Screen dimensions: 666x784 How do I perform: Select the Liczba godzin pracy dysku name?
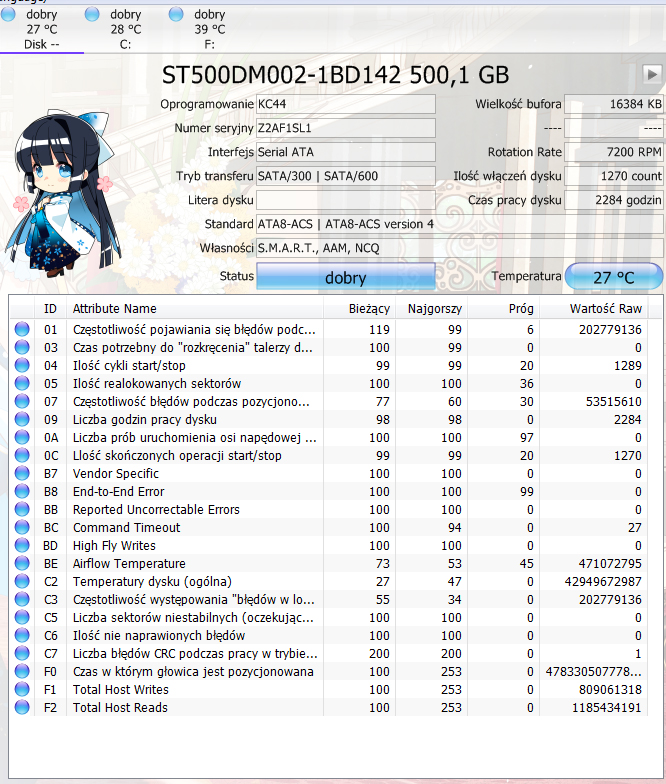point(145,420)
